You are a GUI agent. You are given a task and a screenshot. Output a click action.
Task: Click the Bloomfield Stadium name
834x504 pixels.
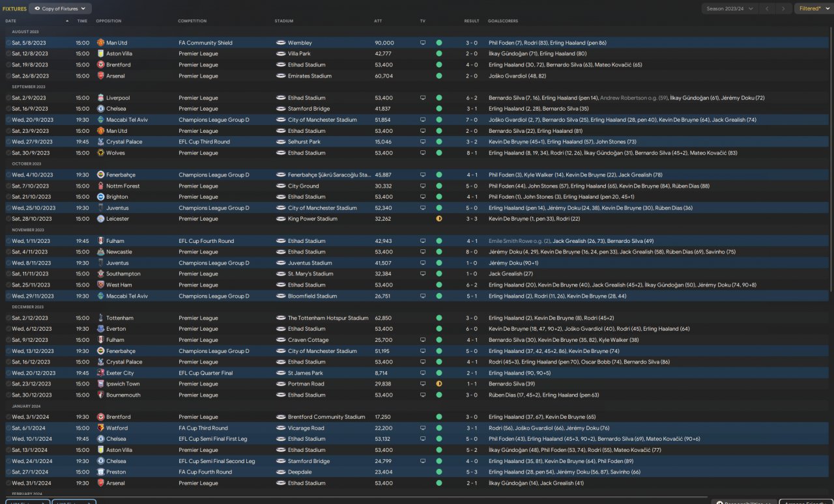click(313, 296)
